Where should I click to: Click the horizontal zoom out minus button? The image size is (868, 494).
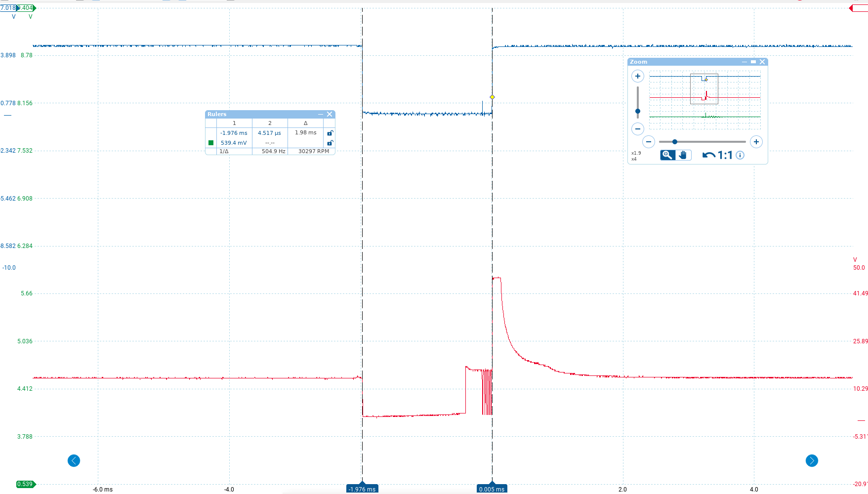tap(649, 142)
